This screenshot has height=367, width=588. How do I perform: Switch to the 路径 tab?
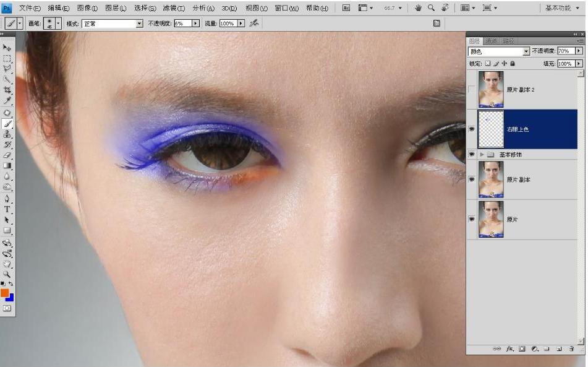click(508, 41)
